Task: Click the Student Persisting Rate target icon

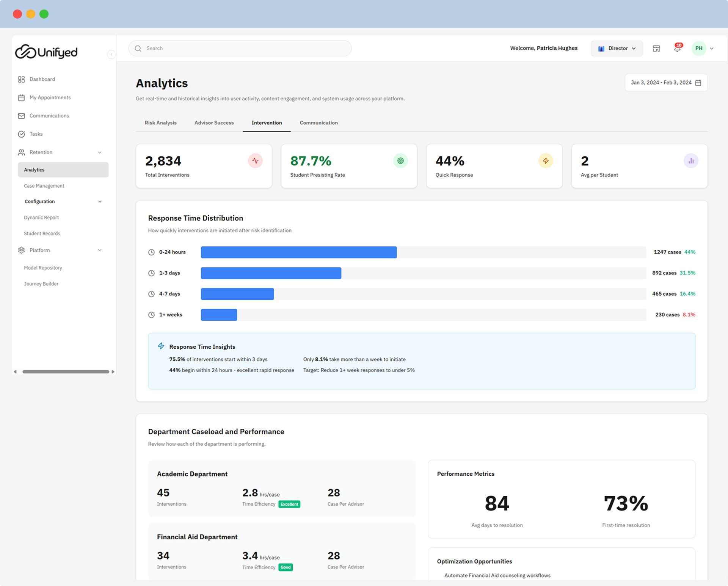Action: coord(400,161)
